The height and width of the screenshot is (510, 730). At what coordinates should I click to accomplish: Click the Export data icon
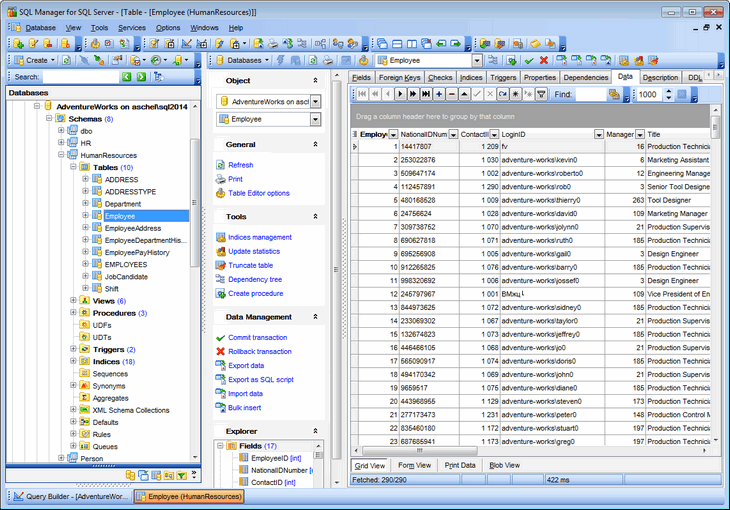pyautogui.click(x=221, y=365)
